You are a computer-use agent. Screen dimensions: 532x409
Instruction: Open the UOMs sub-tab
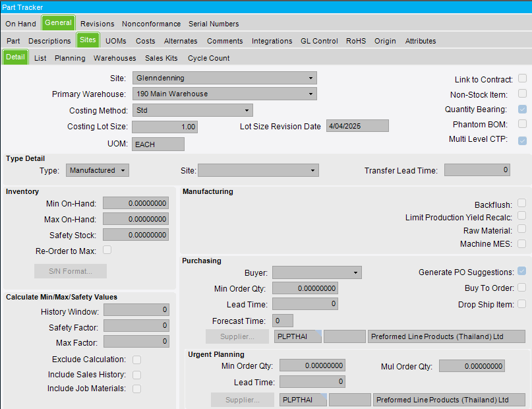tap(116, 41)
